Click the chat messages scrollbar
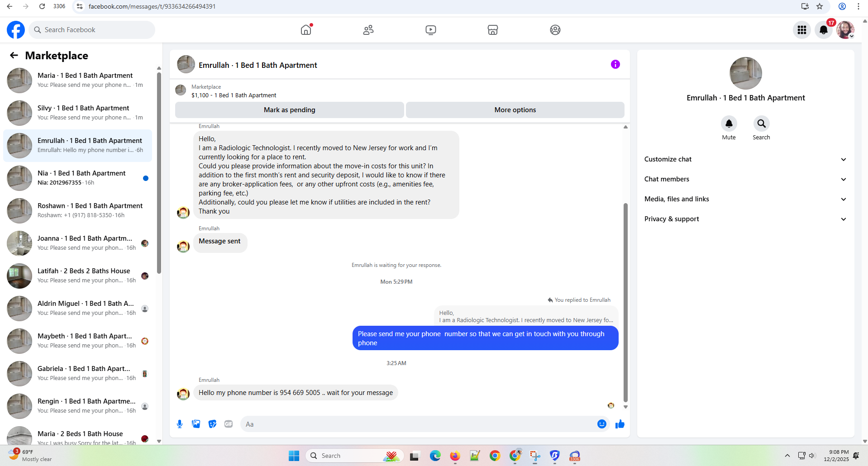Viewport: 868px width, 466px height. [x=625, y=302]
